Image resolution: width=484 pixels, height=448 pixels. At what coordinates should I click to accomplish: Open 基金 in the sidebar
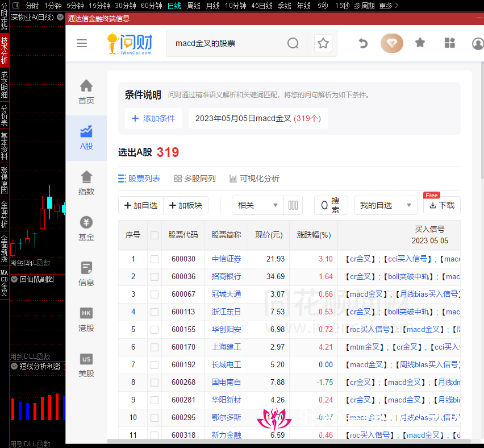point(86,229)
